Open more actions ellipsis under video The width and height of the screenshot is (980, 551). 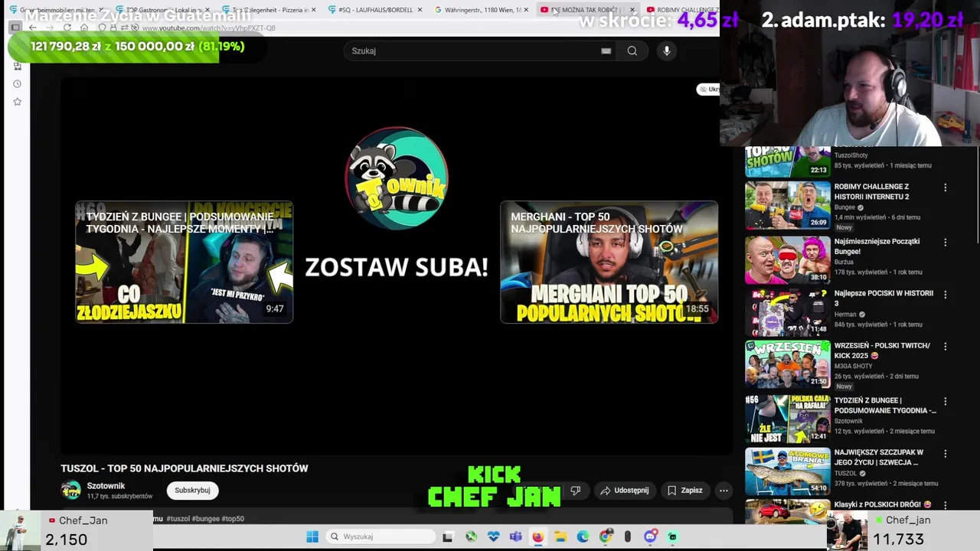click(x=724, y=490)
